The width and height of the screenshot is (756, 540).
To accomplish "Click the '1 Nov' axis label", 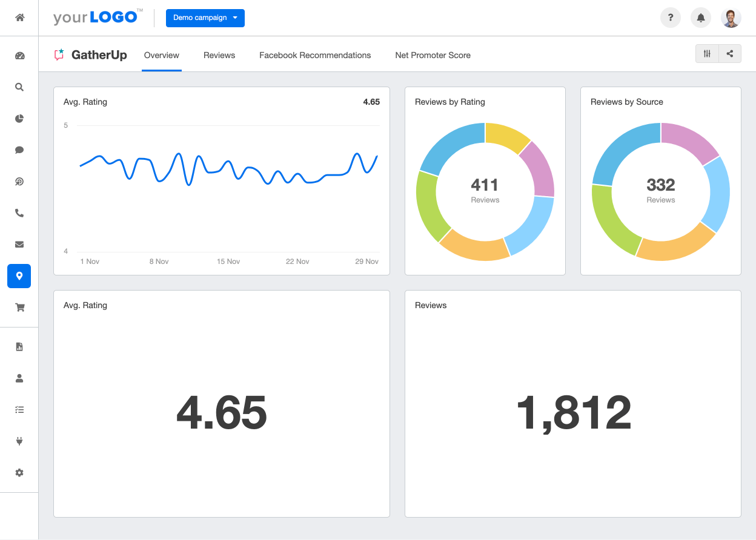I will [90, 262].
